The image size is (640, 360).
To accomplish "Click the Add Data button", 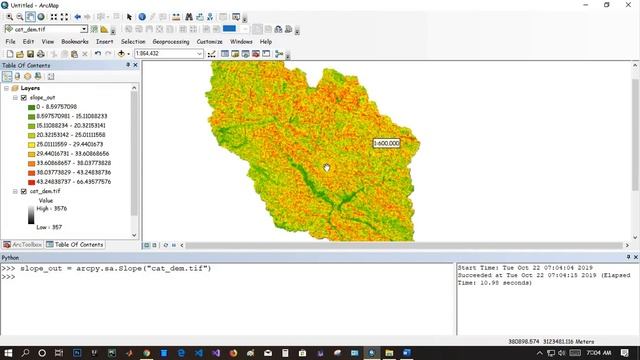I will click(121, 54).
